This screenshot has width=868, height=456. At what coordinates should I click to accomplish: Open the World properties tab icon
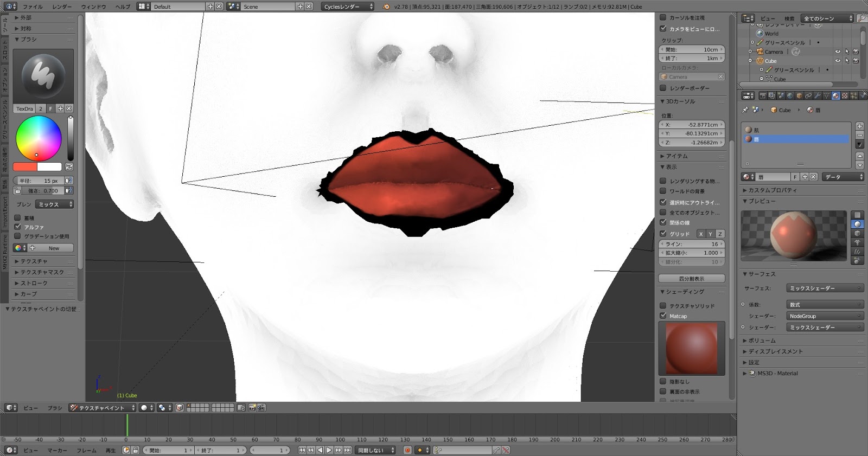coord(790,96)
